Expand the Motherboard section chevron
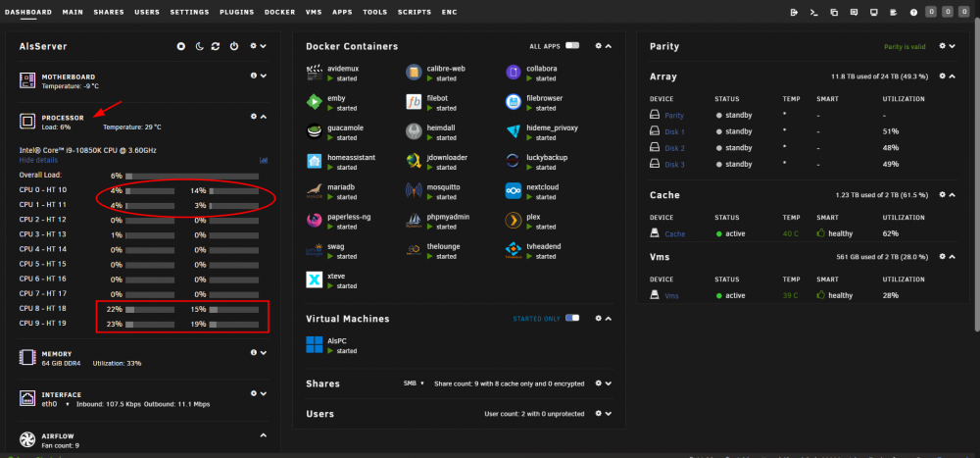The height and width of the screenshot is (458, 980). [x=264, y=76]
